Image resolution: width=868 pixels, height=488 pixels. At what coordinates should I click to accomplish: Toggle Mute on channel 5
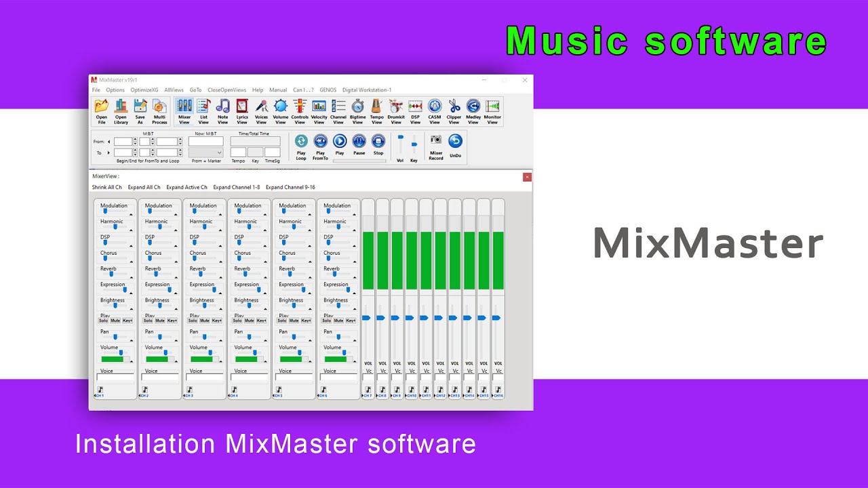point(294,321)
